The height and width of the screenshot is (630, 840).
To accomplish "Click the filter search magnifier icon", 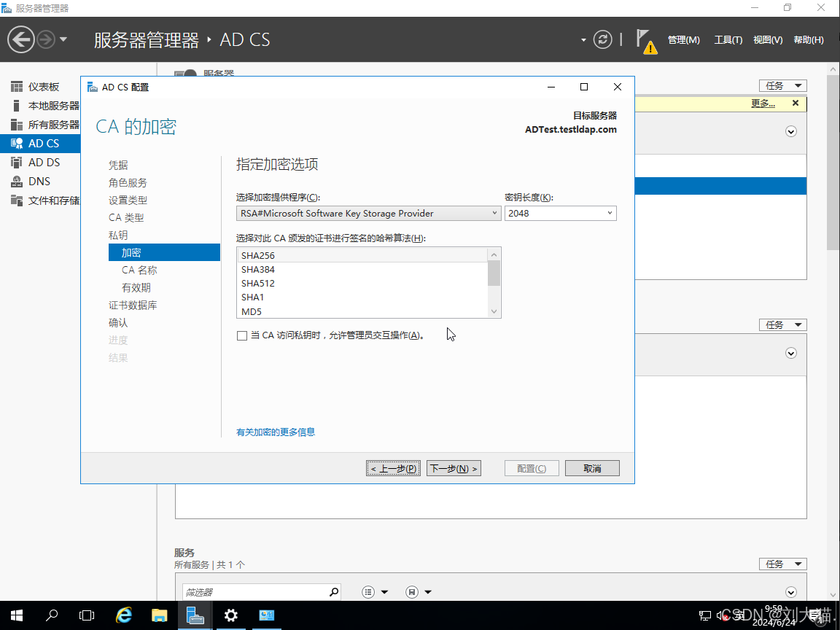I will (x=334, y=592).
